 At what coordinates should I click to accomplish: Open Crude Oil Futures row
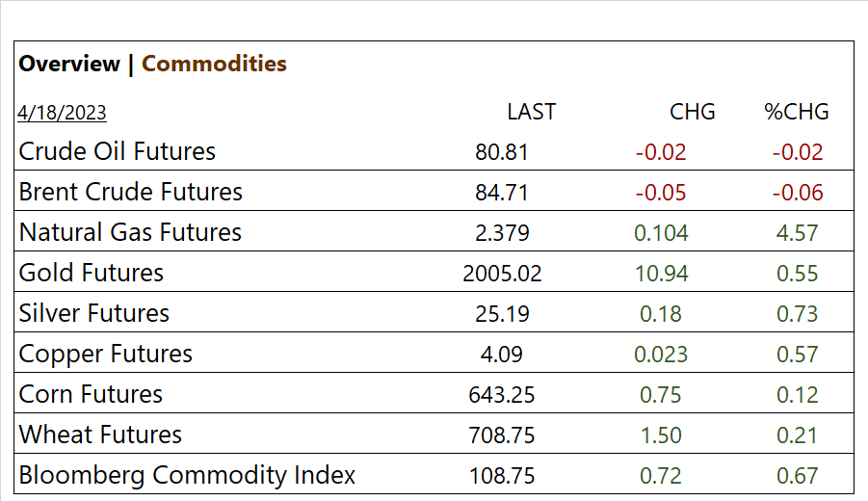click(117, 151)
